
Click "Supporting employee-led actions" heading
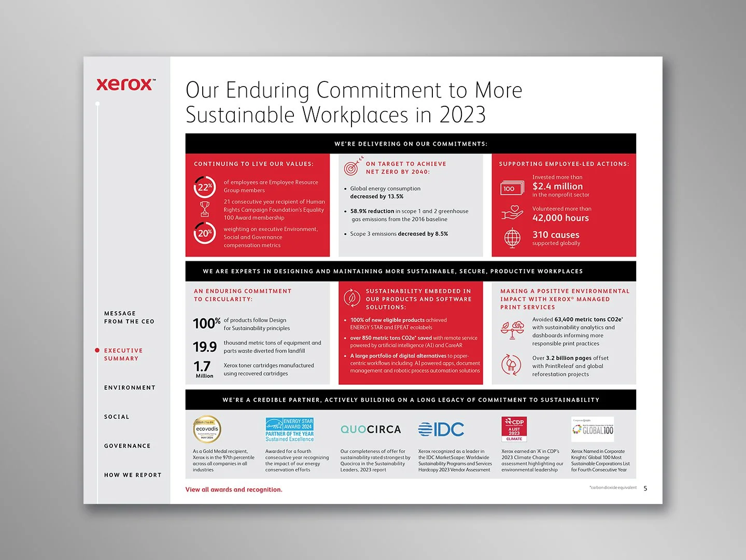click(564, 164)
